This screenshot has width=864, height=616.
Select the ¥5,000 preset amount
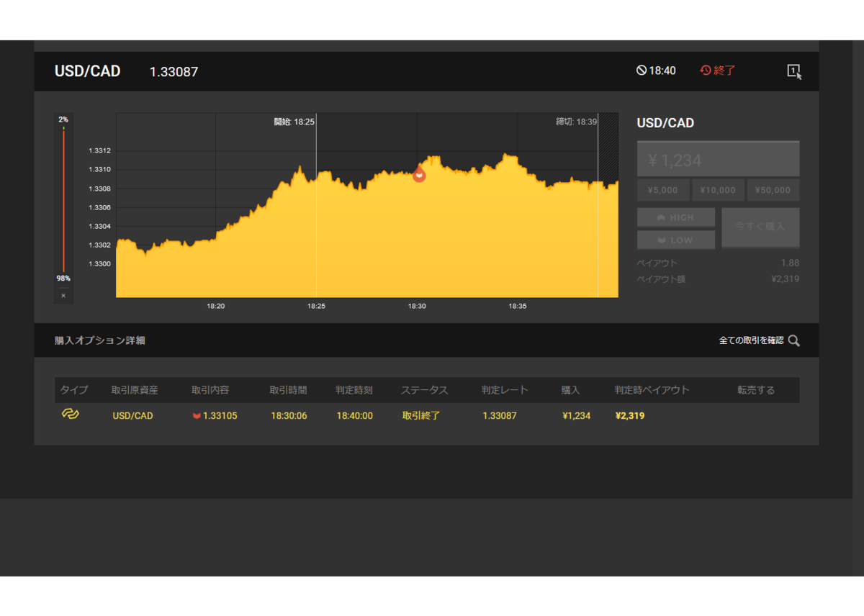tap(662, 190)
